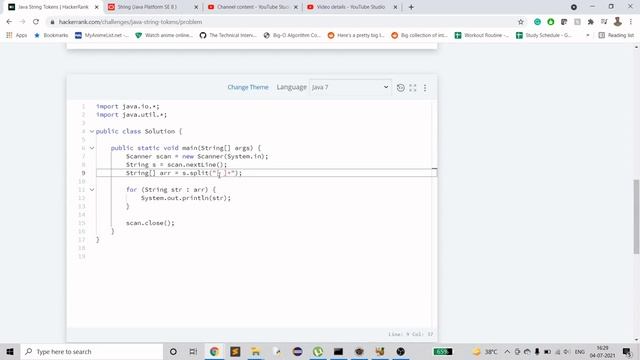Screen dimensions: 640x360
Task: Open the Bookmarks folder in bookmarks bar
Action: [x=51, y=36]
